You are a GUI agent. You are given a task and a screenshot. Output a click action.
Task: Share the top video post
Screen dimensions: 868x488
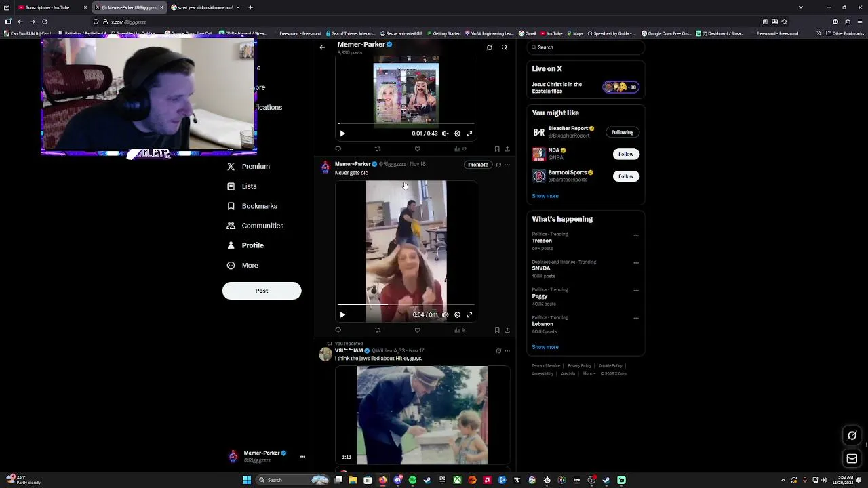click(x=507, y=149)
